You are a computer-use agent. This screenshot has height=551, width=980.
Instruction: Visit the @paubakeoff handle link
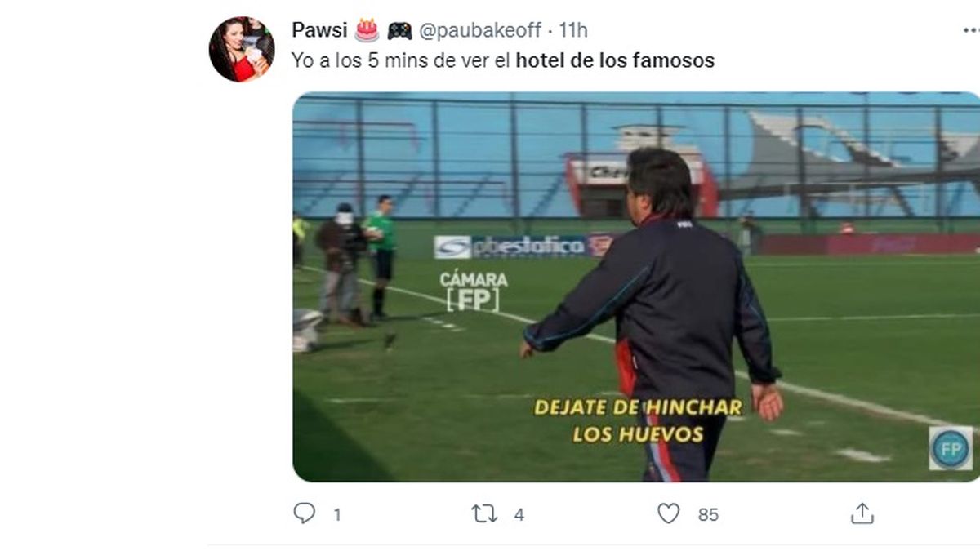[x=480, y=30]
